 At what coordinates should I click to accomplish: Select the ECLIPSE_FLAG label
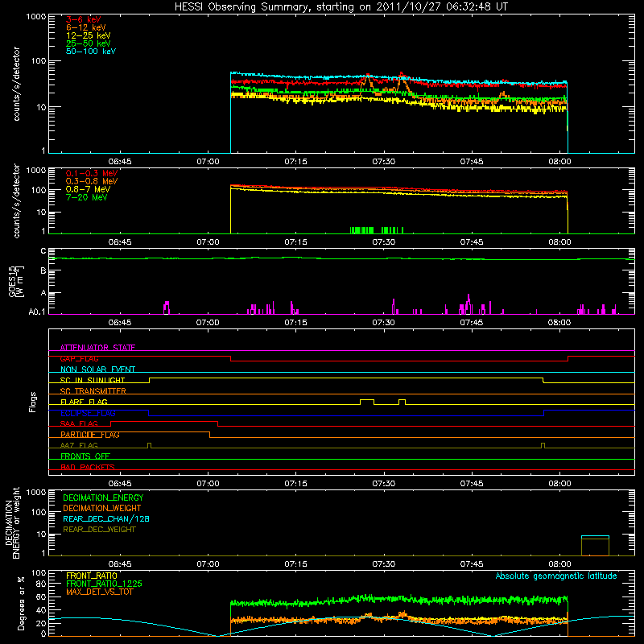(x=88, y=413)
